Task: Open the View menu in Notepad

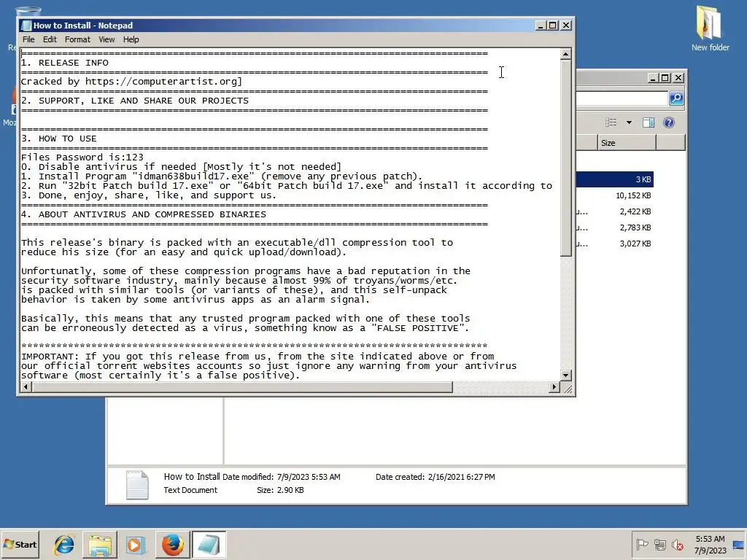Action: click(x=107, y=39)
